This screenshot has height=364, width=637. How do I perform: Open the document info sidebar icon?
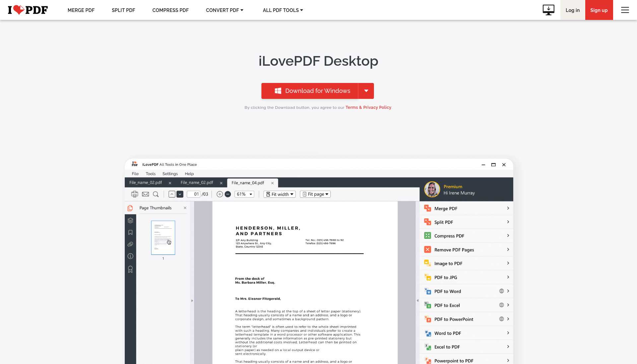pyautogui.click(x=130, y=256)
